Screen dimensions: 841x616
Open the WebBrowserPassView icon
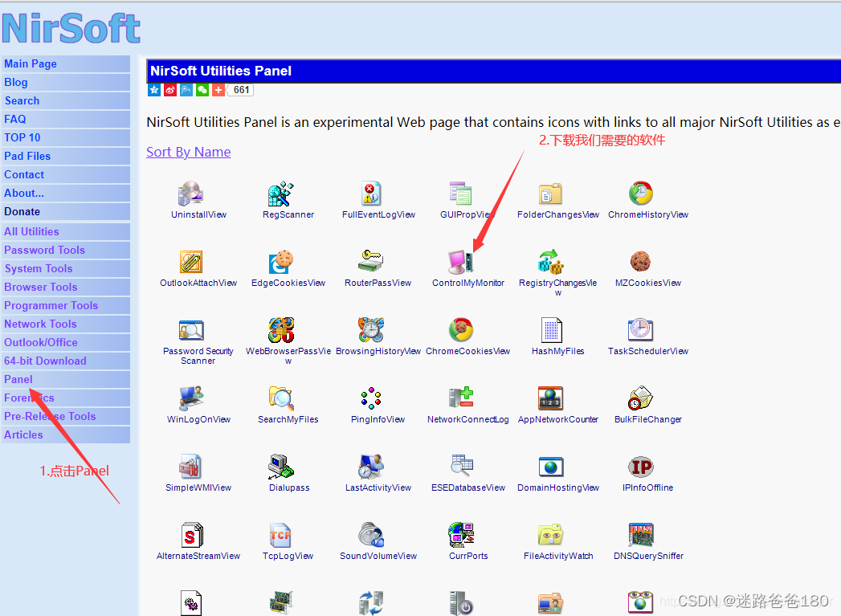click(280, 330)
